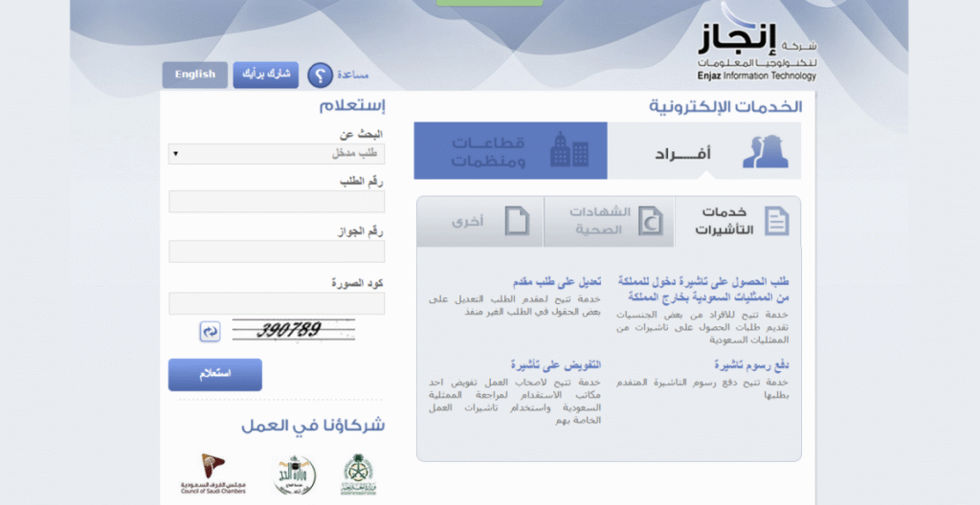
Task: Click the الخدمات الإلكترونية heading
Action: pos(725,106)
